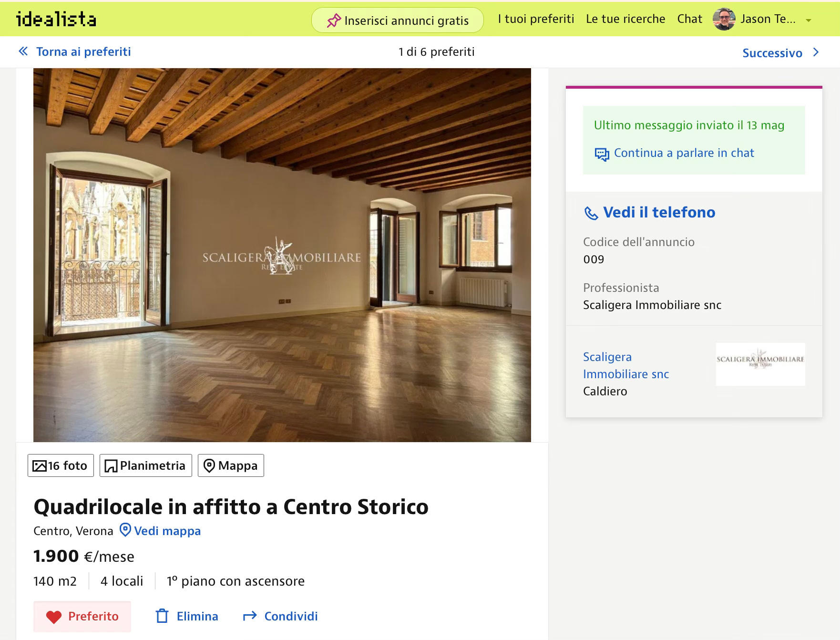Click the phone icon for Vedi il telefono
840x640 pixels.
click(591, 213)
